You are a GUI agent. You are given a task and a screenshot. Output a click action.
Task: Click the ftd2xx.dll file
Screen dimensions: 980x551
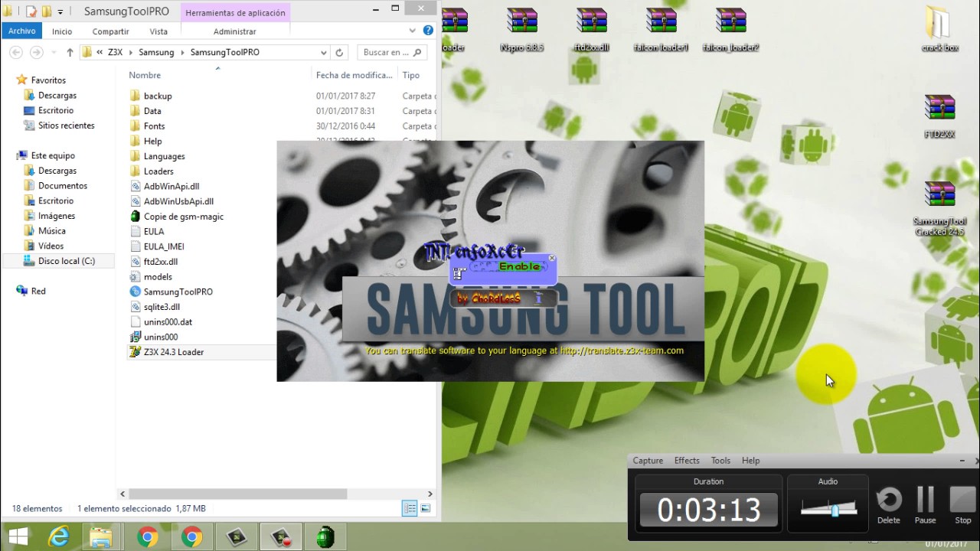coord(161,262)
